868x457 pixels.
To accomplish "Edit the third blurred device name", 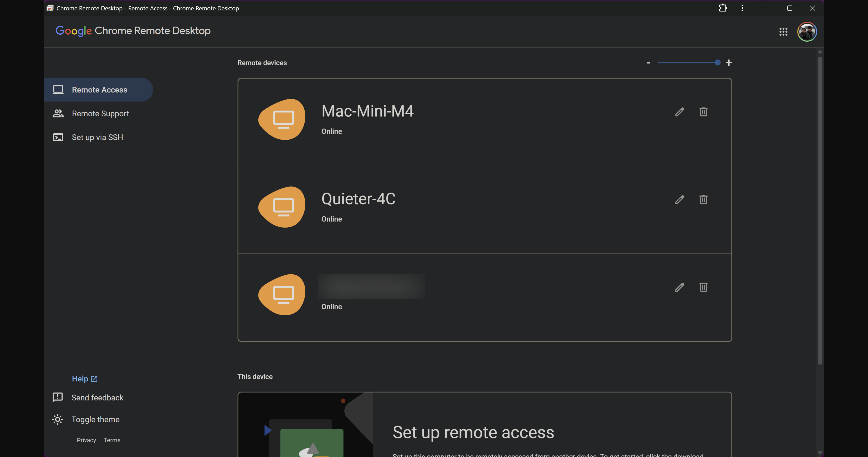I will pos(679,287).
